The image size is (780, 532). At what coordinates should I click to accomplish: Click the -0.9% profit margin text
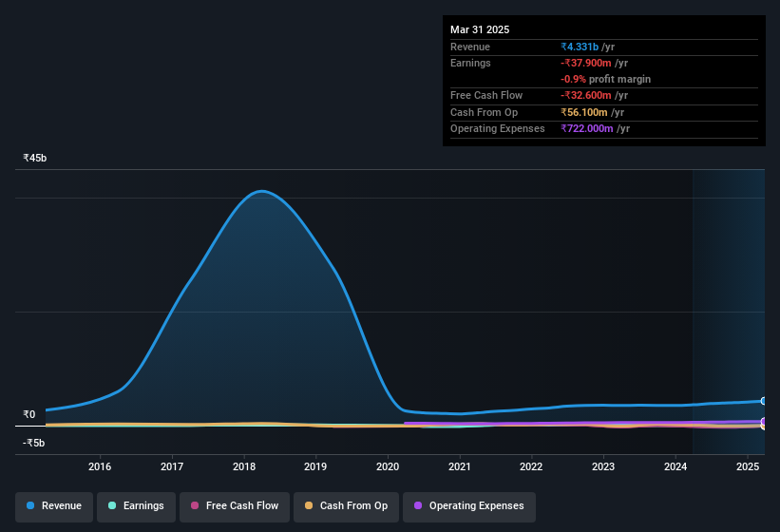pyautogui.click(x=605, y=80)
